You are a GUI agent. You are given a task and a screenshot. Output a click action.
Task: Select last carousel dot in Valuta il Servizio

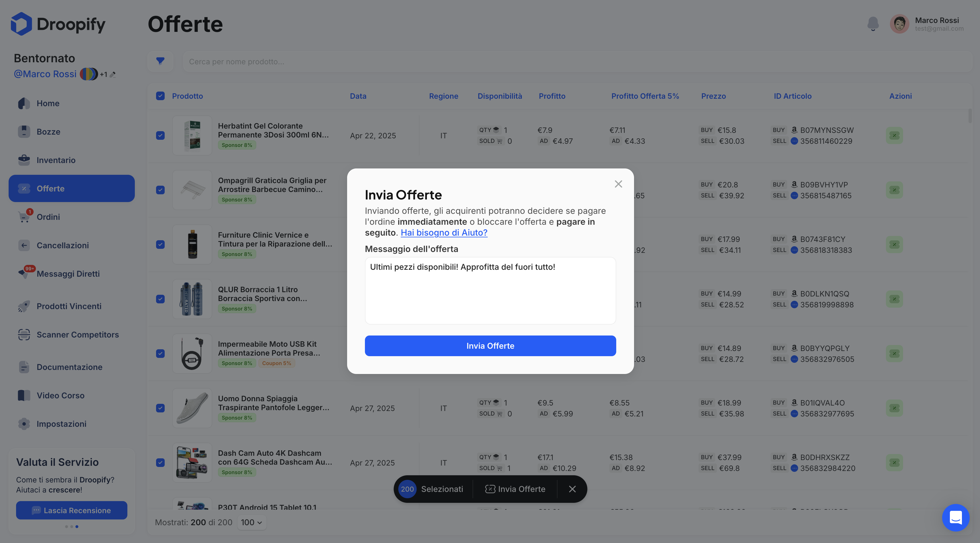click(77, 527)
